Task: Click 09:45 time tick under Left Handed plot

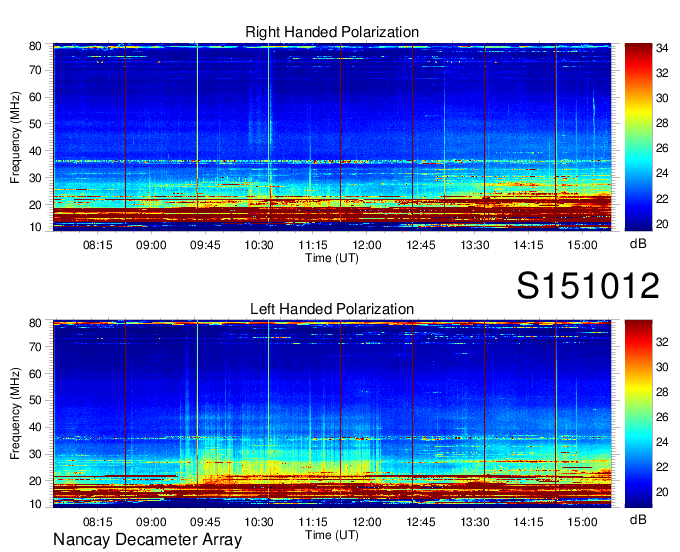Action: tap(205, 522)
